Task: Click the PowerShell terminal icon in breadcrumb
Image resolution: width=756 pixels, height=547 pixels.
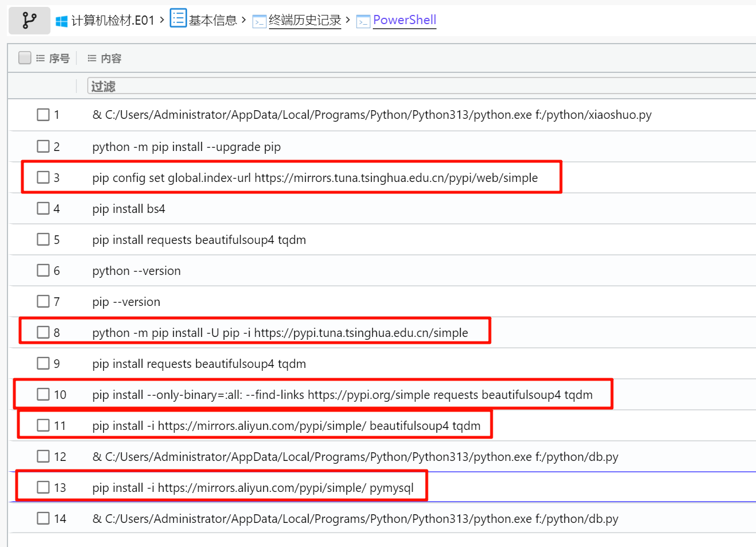Action: coord(363,22)
